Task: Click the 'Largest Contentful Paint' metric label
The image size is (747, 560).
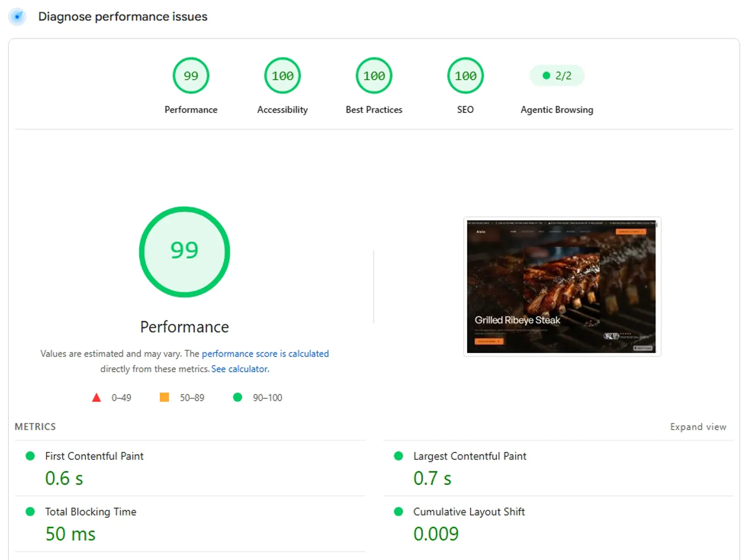Action: pos(470,456)
